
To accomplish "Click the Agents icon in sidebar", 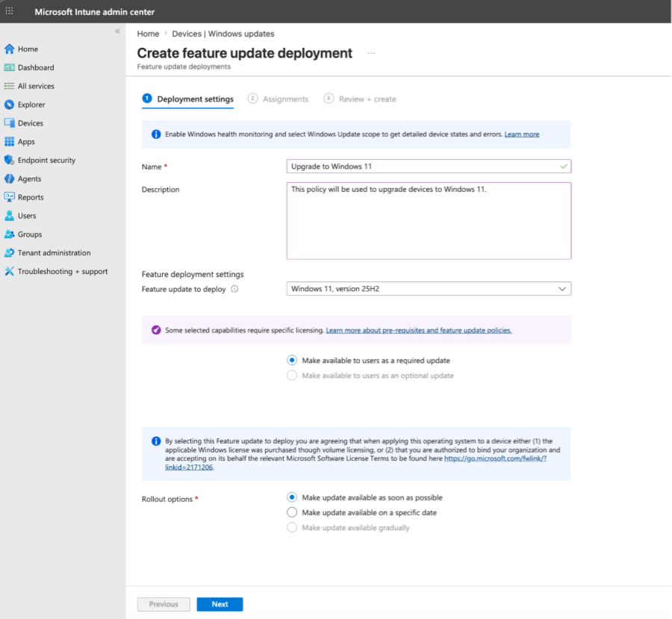I will click(10, 178).
